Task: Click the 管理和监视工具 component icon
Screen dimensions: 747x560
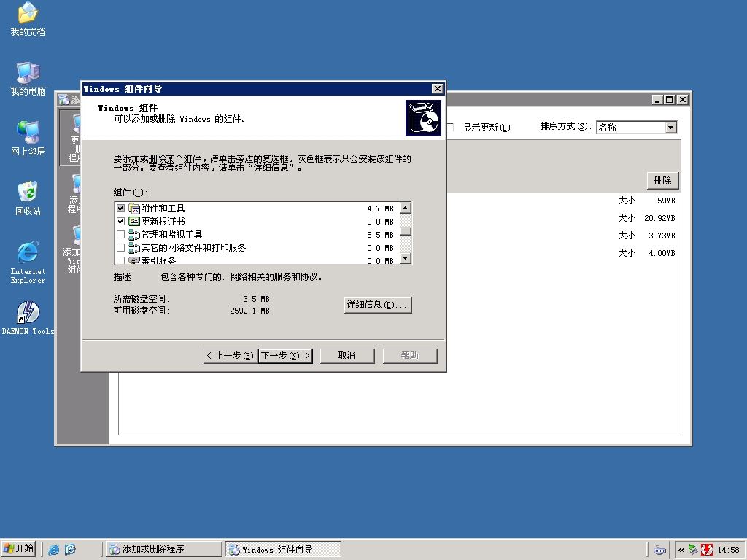Action: point(134,235)
